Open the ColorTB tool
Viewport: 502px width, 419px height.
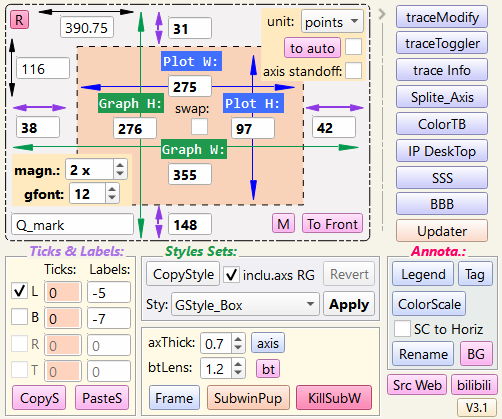coord(442,124)
